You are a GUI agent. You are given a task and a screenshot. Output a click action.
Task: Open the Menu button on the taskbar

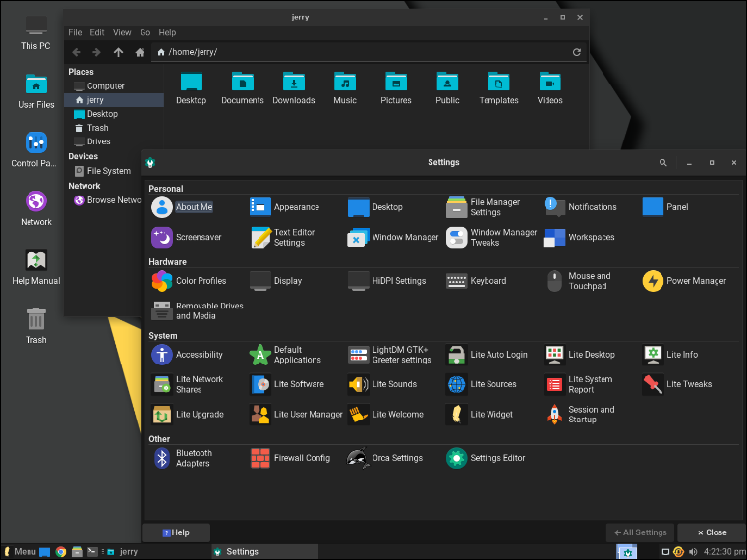point(20,552)
